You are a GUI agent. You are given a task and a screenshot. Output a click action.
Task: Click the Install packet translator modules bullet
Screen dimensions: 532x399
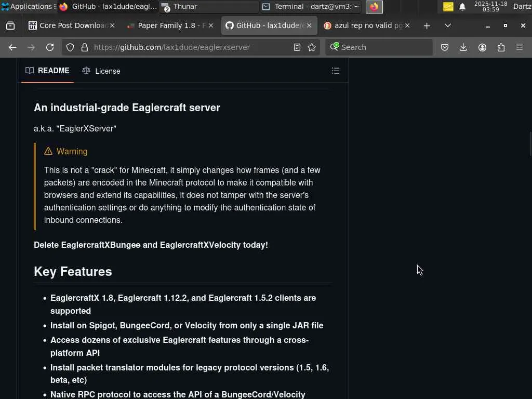click(x=190, y=374)
